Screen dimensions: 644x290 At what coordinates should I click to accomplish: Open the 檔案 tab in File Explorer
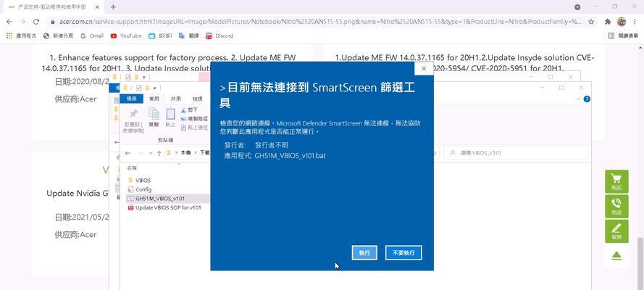tap(131, 99)
